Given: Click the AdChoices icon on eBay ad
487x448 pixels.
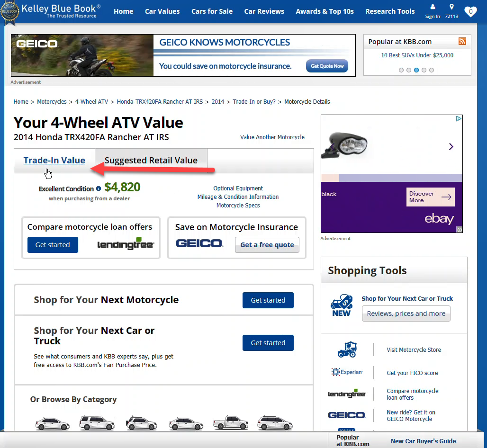Looking at the screenshot, I should [x=459, y=118].
